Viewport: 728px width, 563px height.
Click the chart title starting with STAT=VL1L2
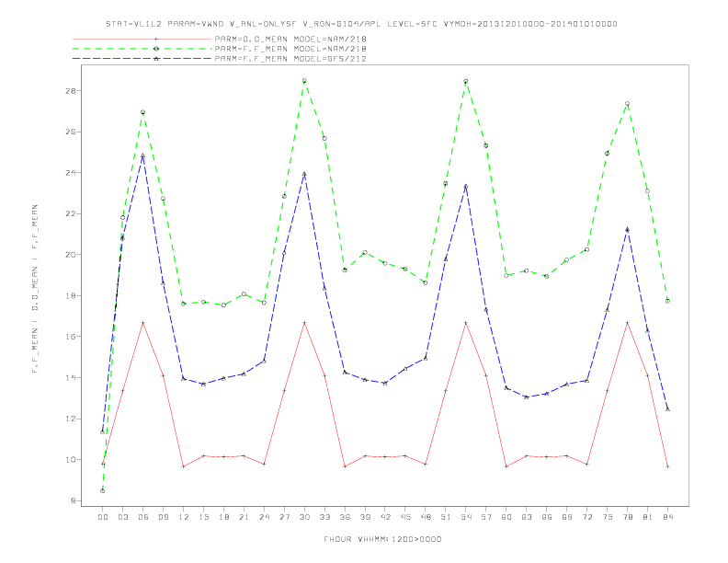(x=361, y=24)
